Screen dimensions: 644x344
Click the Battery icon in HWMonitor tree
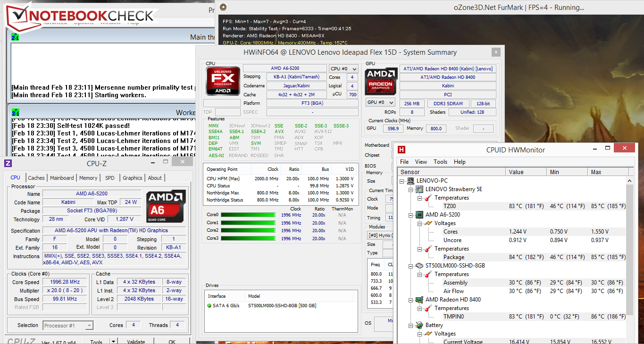click(419, 325)
